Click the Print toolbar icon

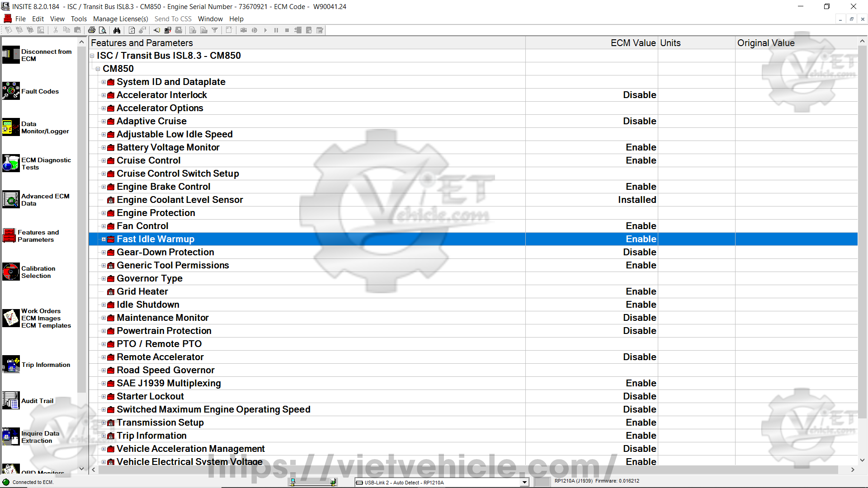(x=92, y=30)
